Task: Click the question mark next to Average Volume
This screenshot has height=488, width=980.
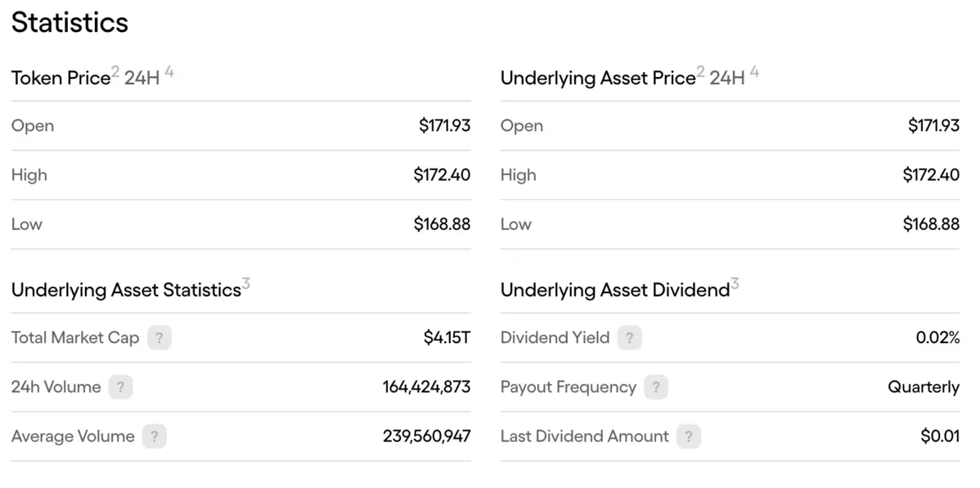Action: 154,436
